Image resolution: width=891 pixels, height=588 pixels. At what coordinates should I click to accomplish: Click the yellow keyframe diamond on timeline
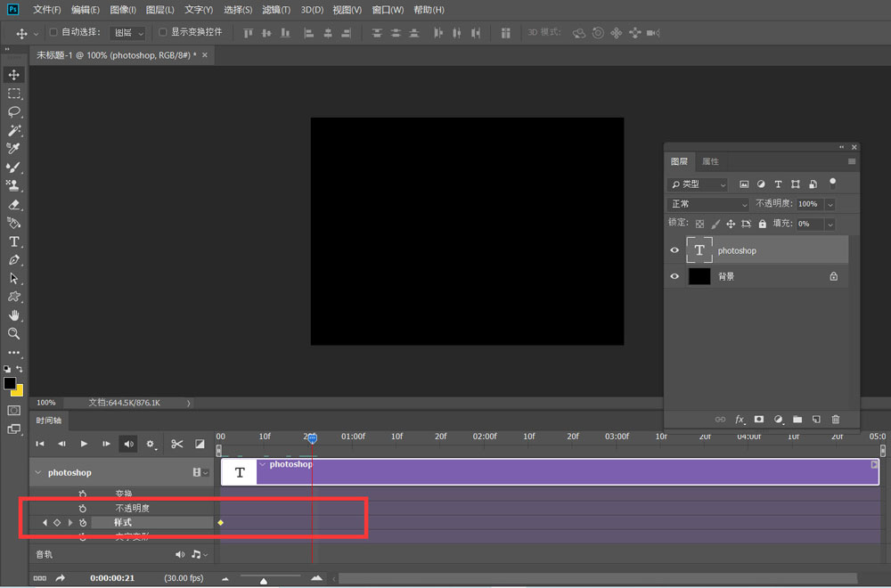point(220,522)
